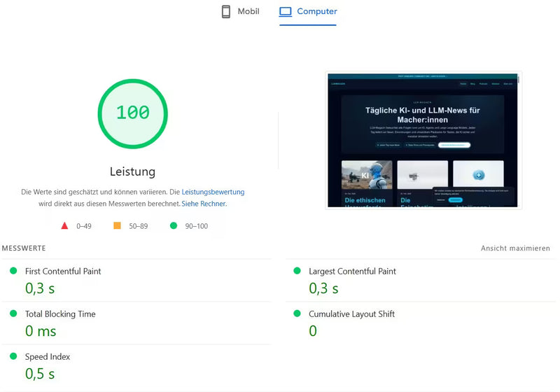This screenshot has width=560, height=392.
Task: Click the 90–100 legend range text
Action: coord(197,226)
